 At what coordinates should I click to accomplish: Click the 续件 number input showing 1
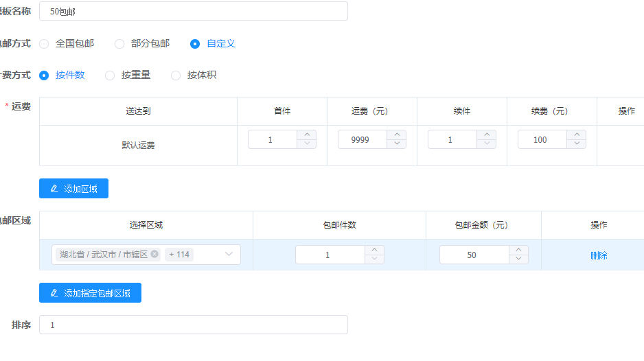(x=452, y=139)
